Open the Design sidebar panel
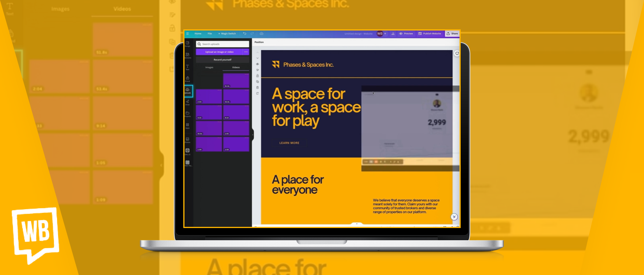This screenshot has width=644, height=275. coord(187,44)
